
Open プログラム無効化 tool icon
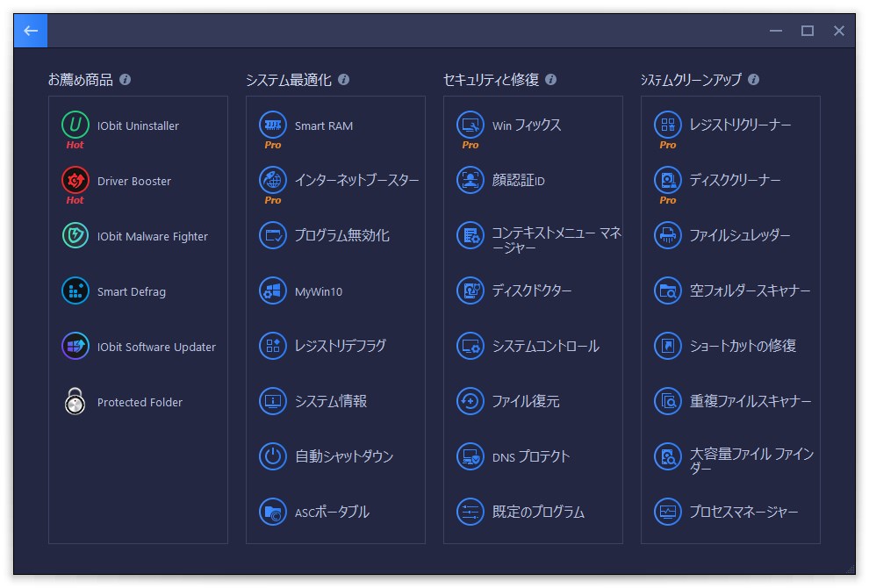click(273, 235)
